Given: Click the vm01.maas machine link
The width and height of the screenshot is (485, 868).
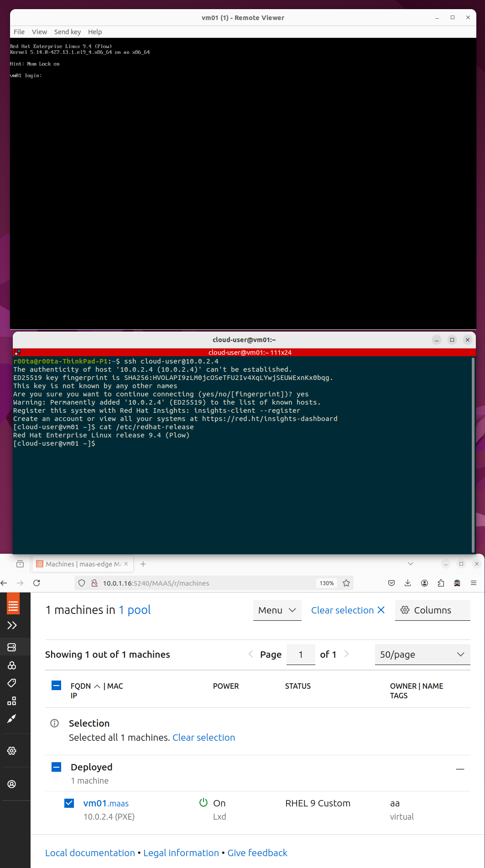Looking at the screenshot, I should (x=106, y=803).
